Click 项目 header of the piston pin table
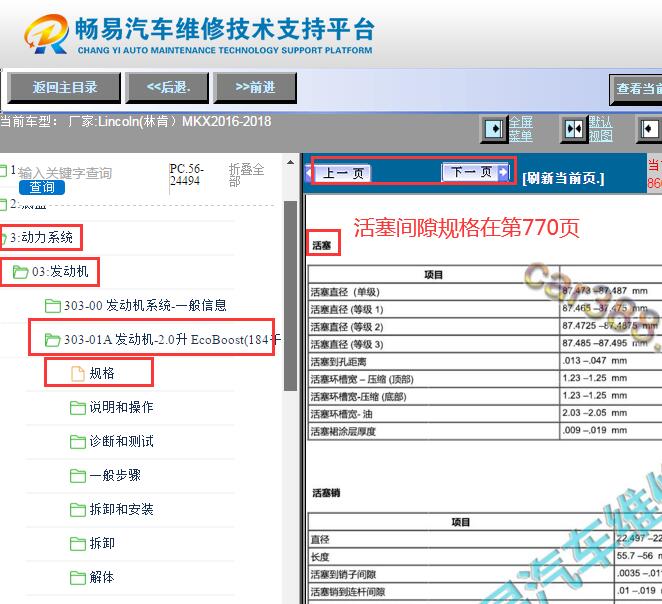This screenshot has height=604, width=662. pyautogui.click(x=461, y=523)
